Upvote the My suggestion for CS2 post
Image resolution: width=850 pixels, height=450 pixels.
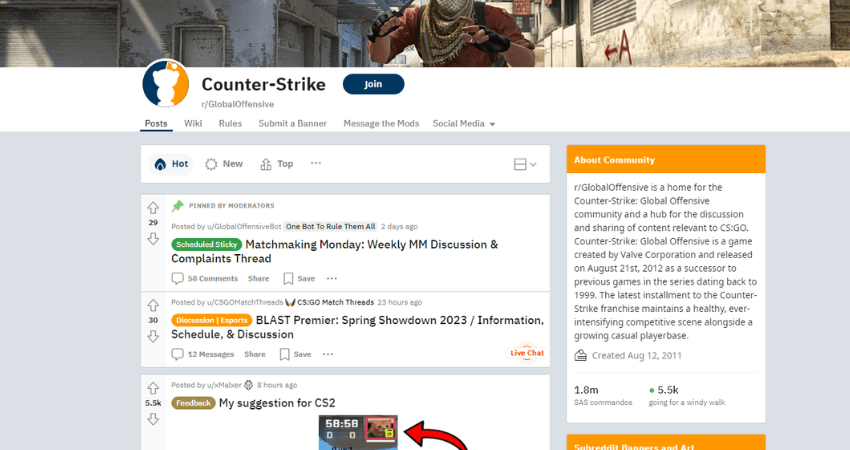click(153, 388)
